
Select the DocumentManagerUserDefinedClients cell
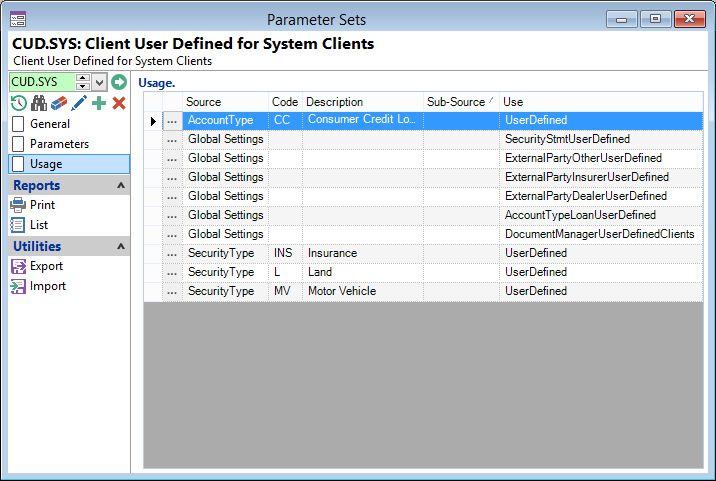[x=601, y=234]
